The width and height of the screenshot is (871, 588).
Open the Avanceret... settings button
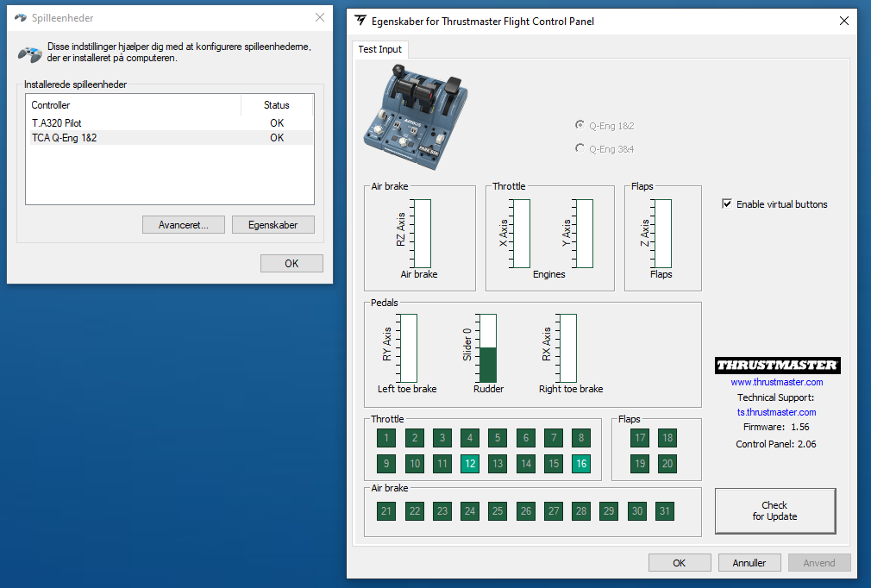184,225
